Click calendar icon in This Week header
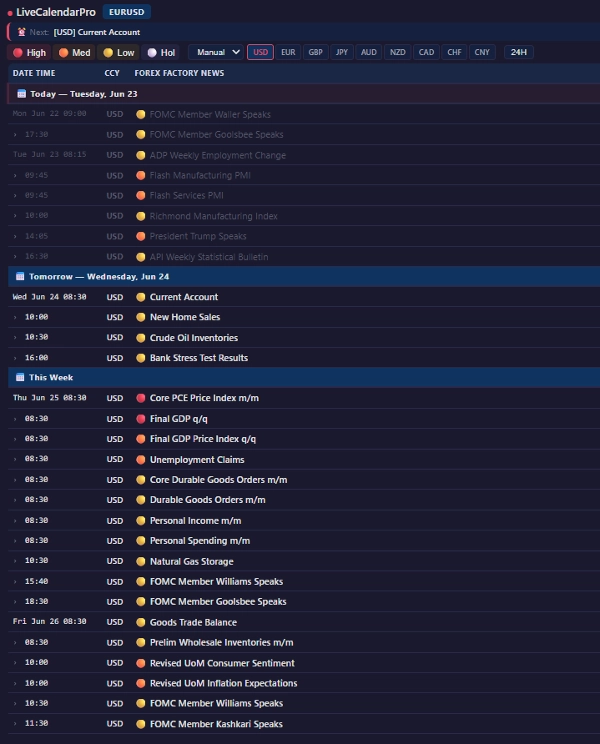 [20, 377]
